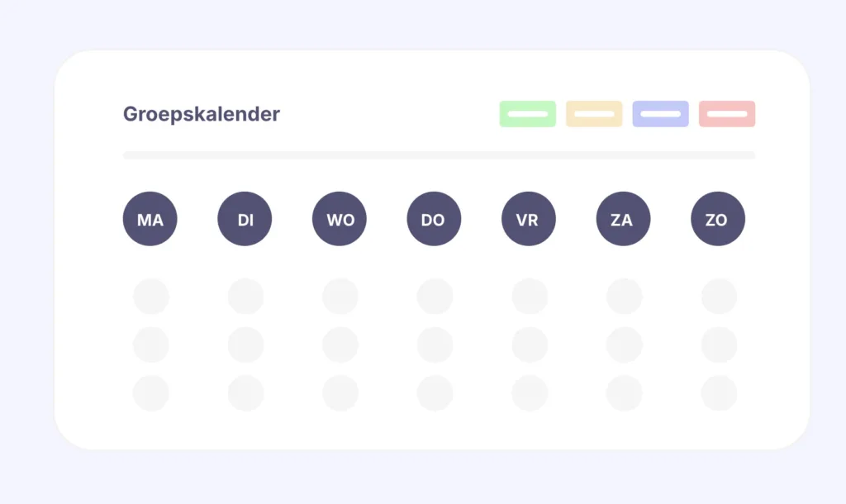Image resolution: width=846 pixels, height=504 pixels.
Task: Select the yellow legend tag
Action: (x=594, y=114)
